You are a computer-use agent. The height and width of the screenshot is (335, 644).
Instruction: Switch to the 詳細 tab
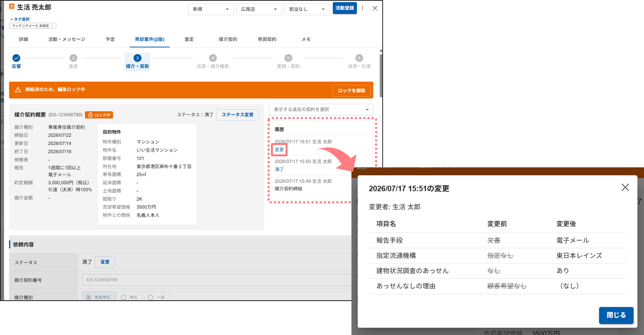[23, 39]
